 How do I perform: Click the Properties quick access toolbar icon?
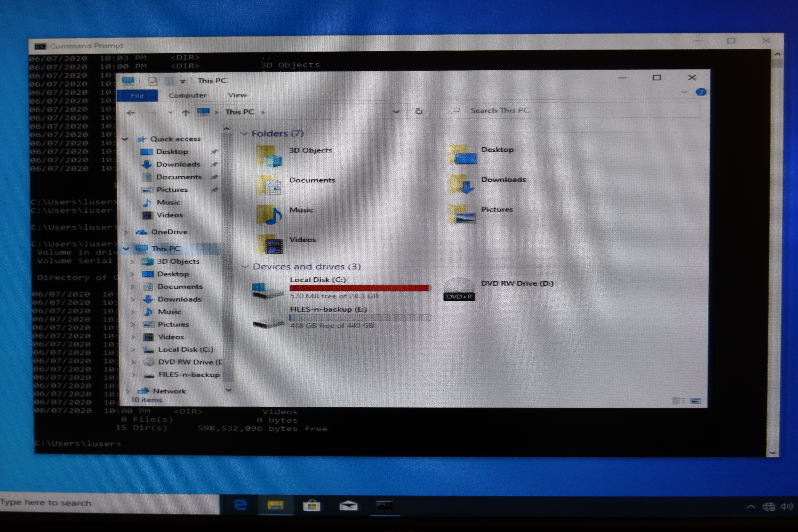click(x=153, y=81)
